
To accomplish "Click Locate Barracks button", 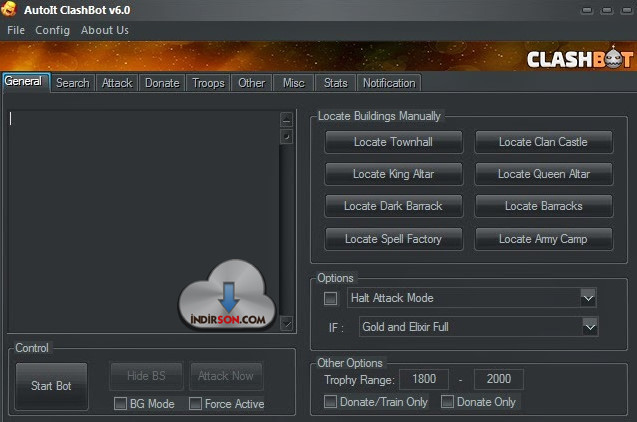I will click(543, 206).
